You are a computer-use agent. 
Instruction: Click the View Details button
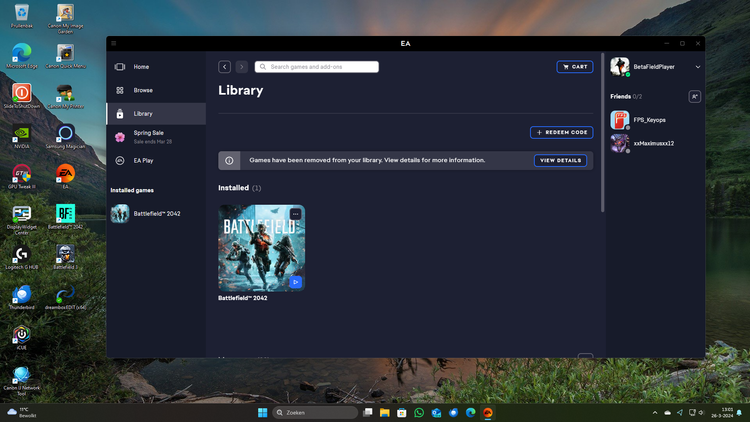pyautogui.click(x=560, y=160)
